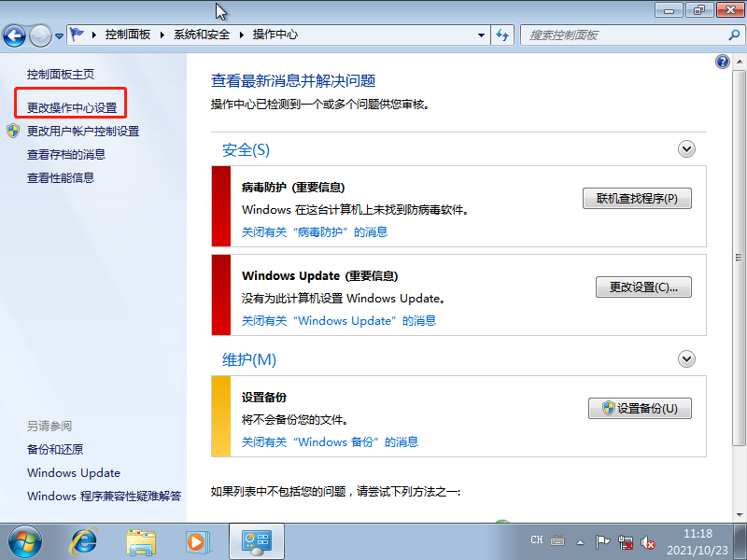The height and width of the screenshot is (560, 747).
Task: Refresh the page with the refresh icon
Action: (x=502, y=35)
